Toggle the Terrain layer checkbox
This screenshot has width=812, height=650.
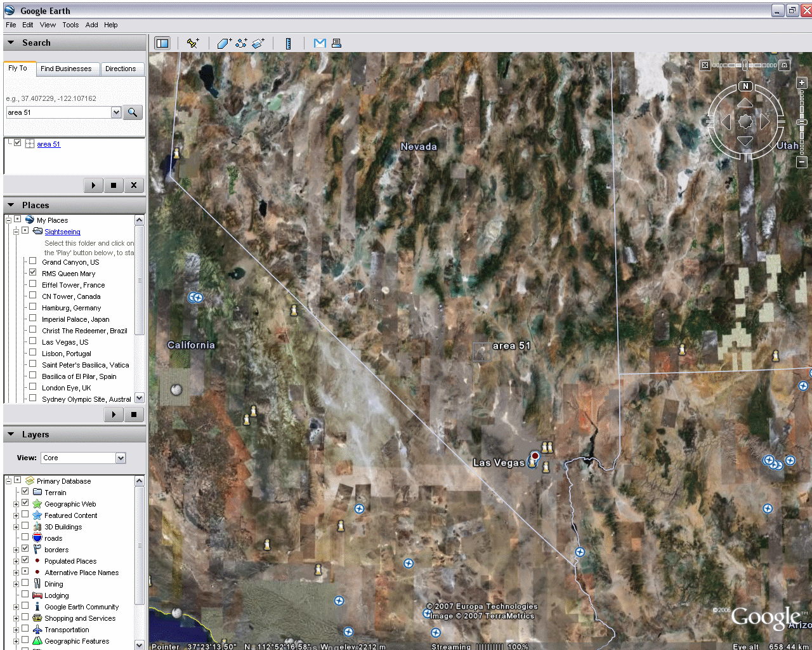coord(25,491)
